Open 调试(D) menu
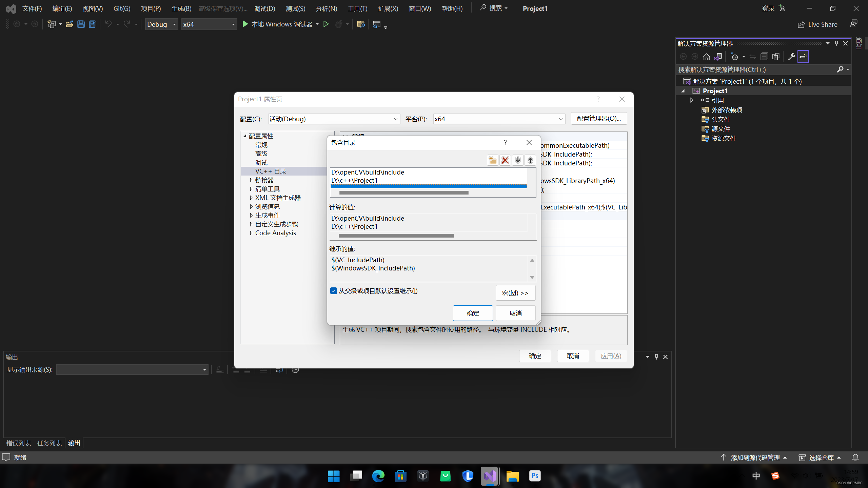The image size is (868, 488). [x=265, y=8]
